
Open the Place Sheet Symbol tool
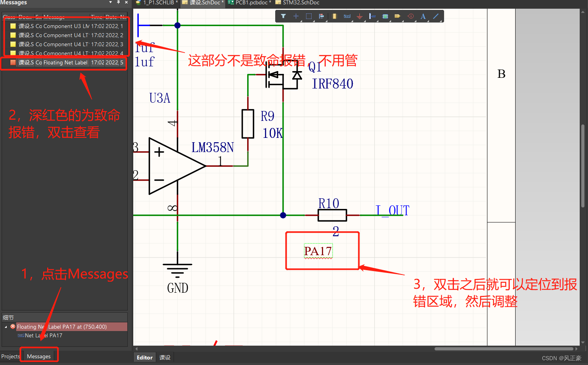[x=385, y=16]
